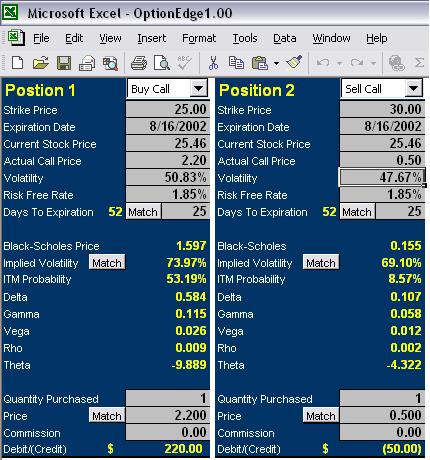Open the Sell Call dropdown for Position 2
This screenshot has width=430, height=460.
[413, 89]
